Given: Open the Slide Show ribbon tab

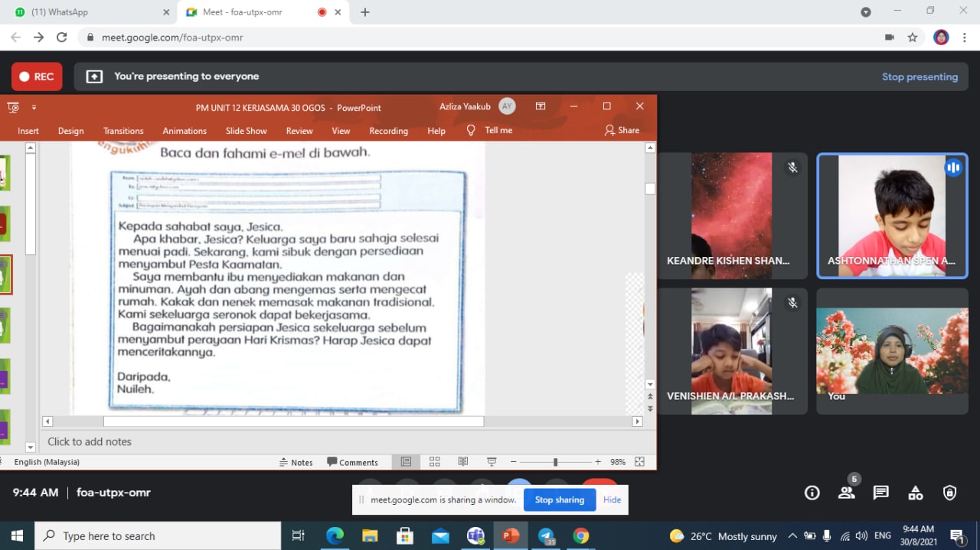Looking at the screenshot, I should pyautogui.click(x=246, y=131).
